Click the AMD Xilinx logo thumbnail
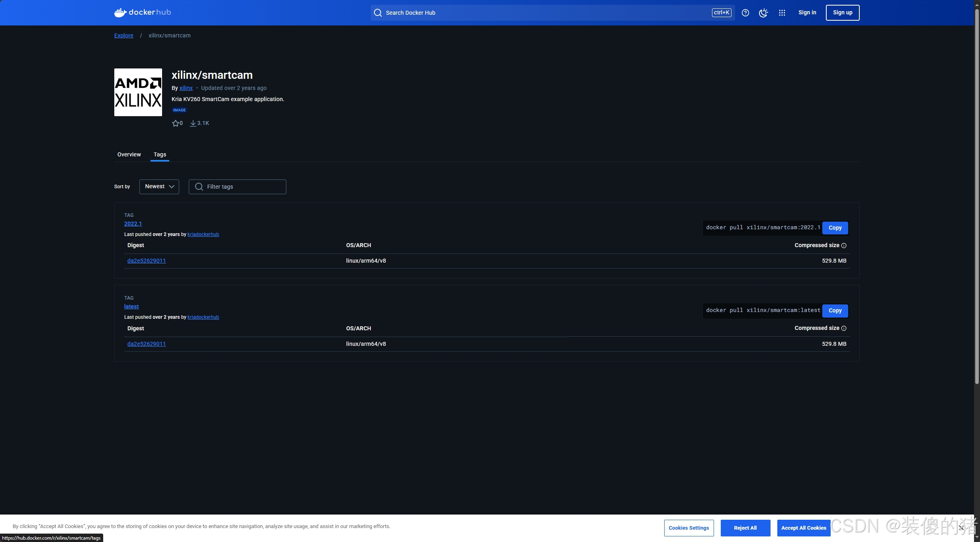980x542 pixels. (138, 92)
